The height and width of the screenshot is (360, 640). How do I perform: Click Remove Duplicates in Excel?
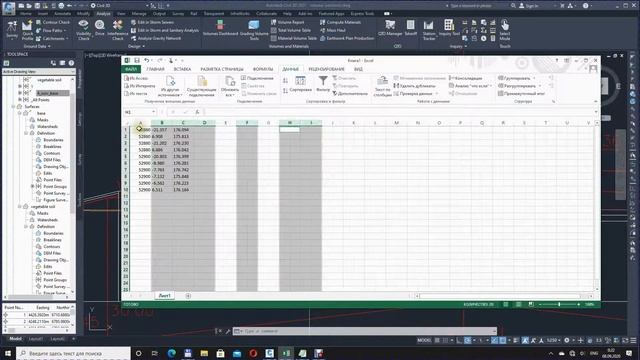pyautogui.click(x=414, y=86)
